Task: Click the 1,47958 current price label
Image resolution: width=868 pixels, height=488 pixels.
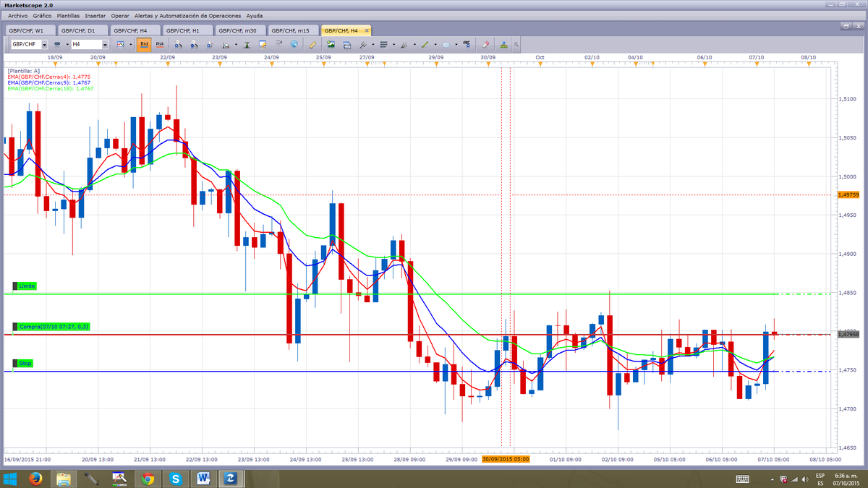Action: [847, 334]
